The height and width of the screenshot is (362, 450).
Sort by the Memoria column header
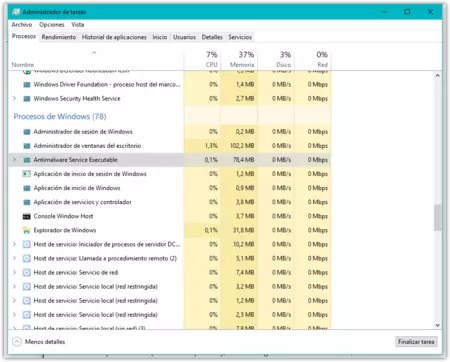click(x=239, y=59)
